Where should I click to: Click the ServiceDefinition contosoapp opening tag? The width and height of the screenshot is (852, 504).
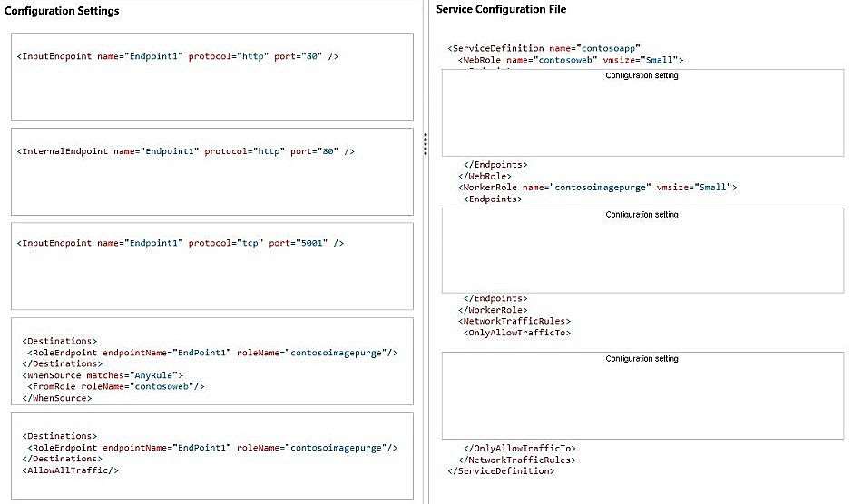(x=544, y=48)
